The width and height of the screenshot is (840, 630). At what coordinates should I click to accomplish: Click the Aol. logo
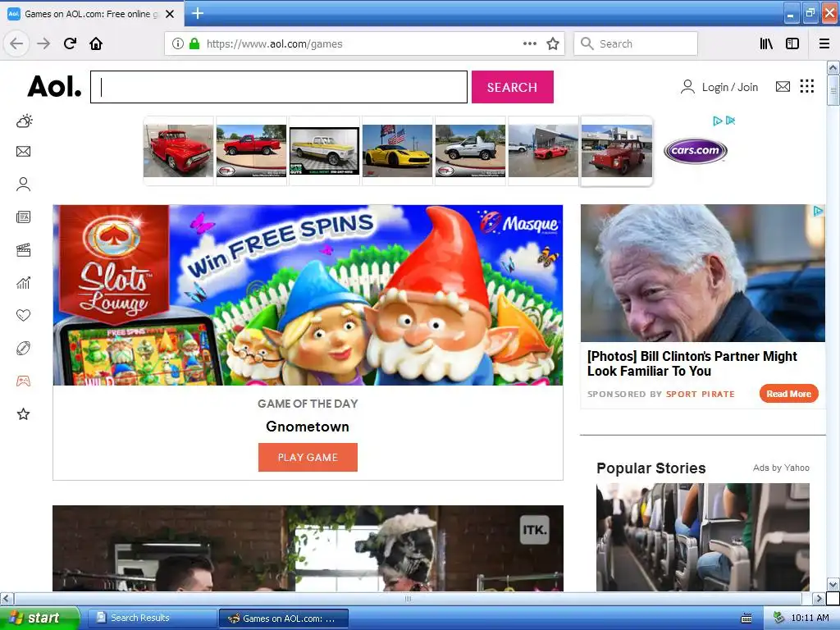(55, 86)
